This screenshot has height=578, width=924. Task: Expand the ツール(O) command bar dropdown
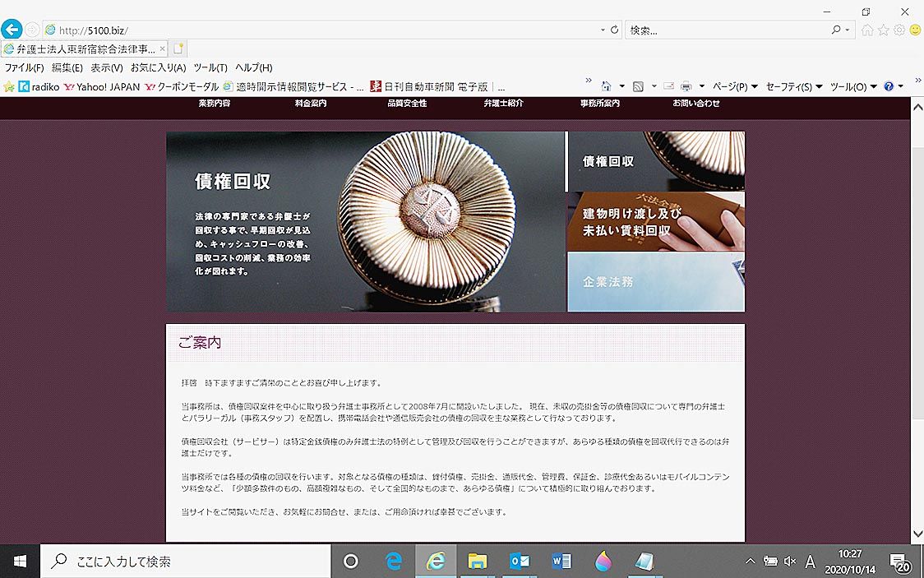pyautogui.click(x=852, y=86)
